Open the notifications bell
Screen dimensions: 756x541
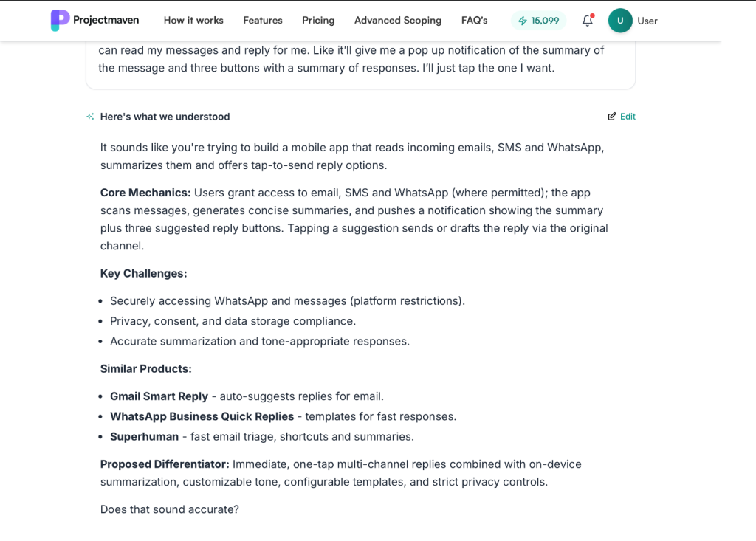click(587, 21)
